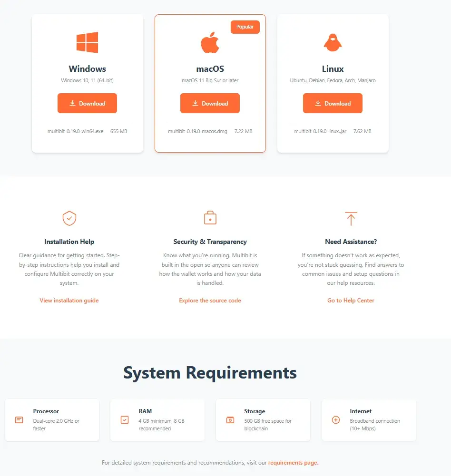The width and height of the screenshot is (451, 476).
Task: Click the Processor card title
Action: point(46,411)
